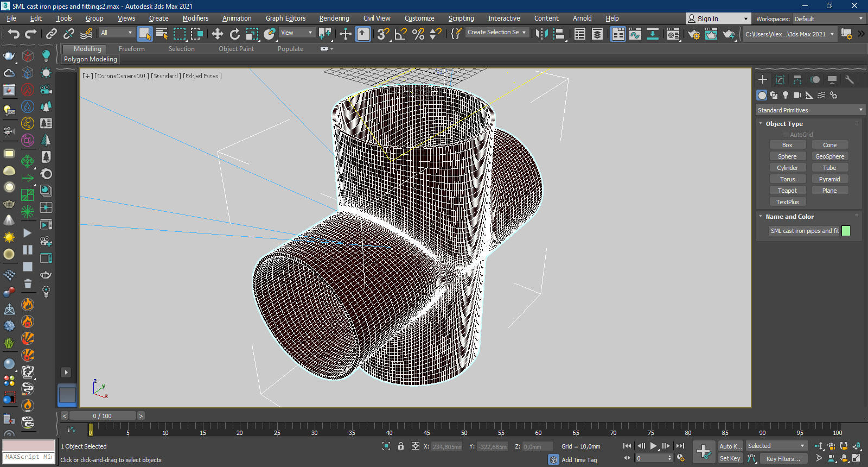Open the Hierarchy panel tab
The width and height of the screenshot is (868, 467).
coord(797,79)
